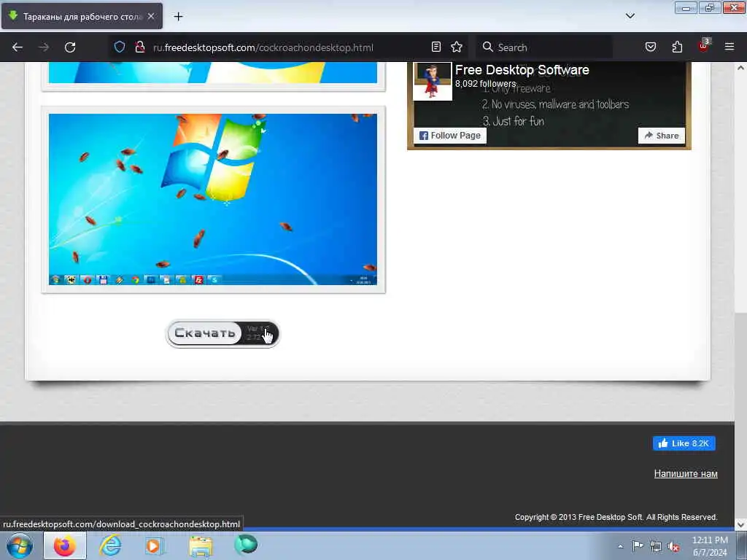Click the uBlock extension icon with badge
The image size is (747, 560).
(703, 46)
